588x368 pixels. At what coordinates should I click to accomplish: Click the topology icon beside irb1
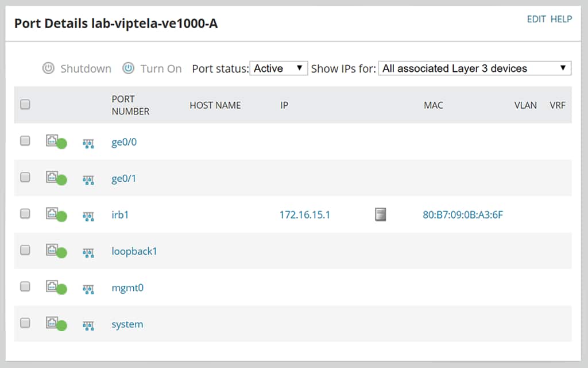[88, 215]
